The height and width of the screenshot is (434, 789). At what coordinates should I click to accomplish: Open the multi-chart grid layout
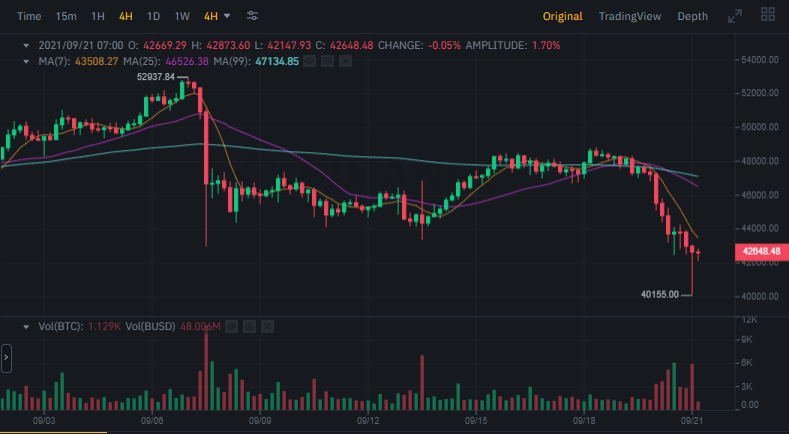tap(768, 16)
